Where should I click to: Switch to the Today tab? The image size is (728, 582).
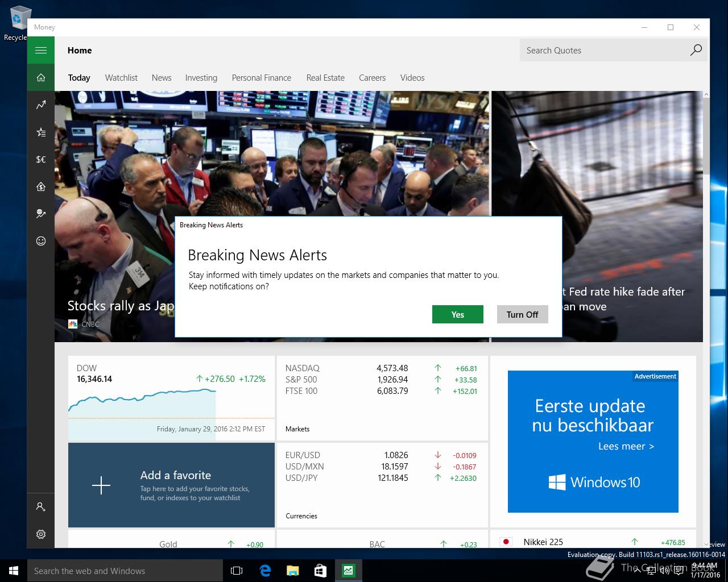tap(79, 78)
